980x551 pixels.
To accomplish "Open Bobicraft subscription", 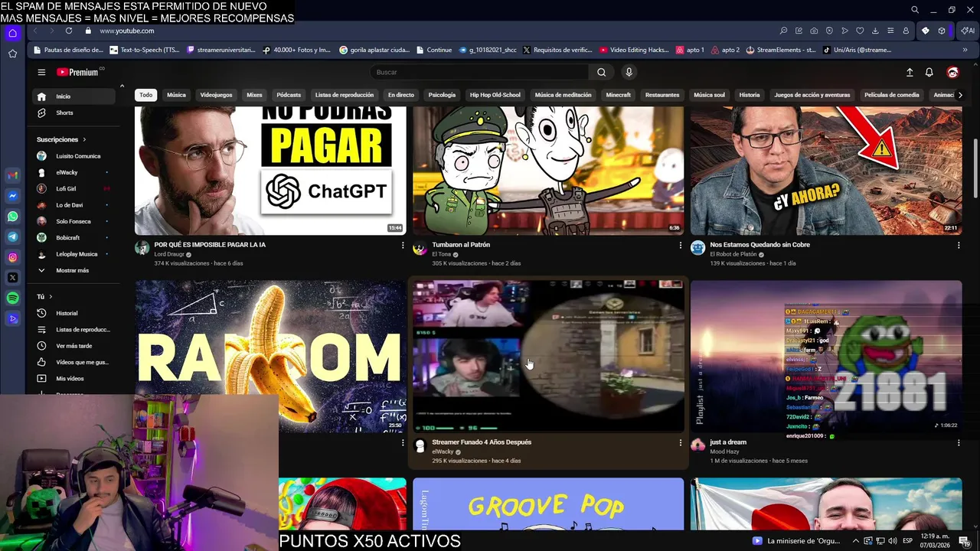I will [x=75, y=237].
